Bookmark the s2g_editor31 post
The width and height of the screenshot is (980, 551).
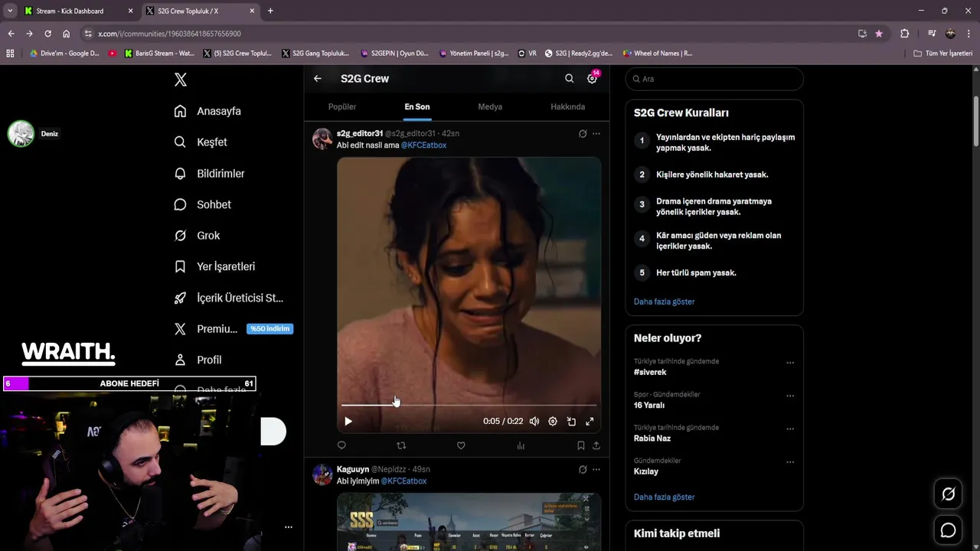click(581, 445)
